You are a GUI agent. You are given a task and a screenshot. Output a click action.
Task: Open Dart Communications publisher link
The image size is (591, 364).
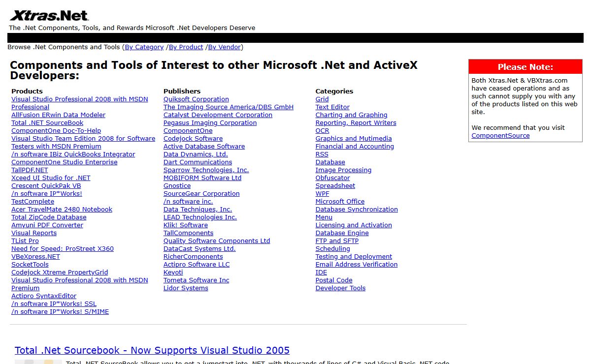click(197, 162)
